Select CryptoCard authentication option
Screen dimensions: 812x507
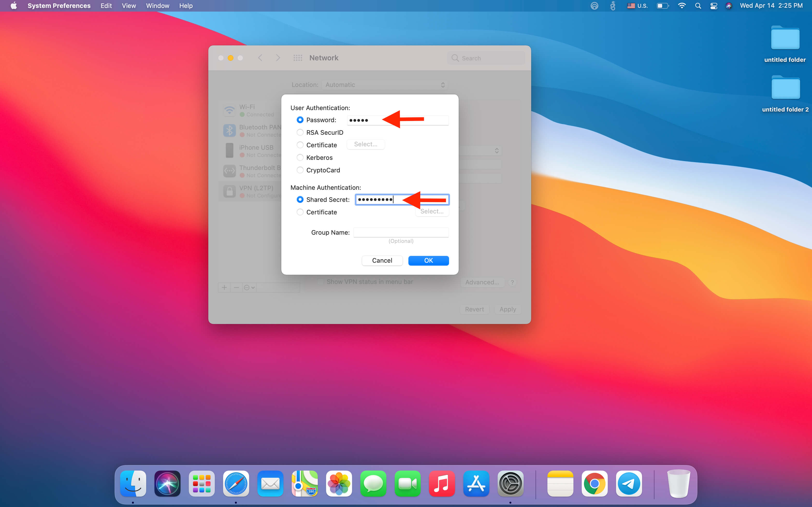click(x=300, y=170)
